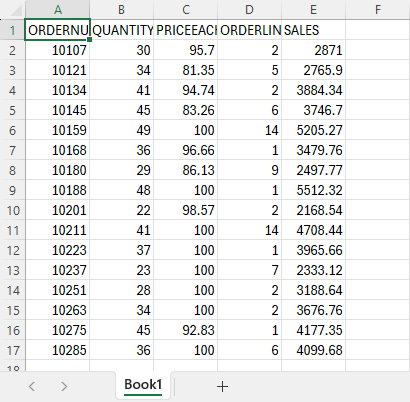
Task: Select cell with order number 10159
Action: (x=58, y=130)
